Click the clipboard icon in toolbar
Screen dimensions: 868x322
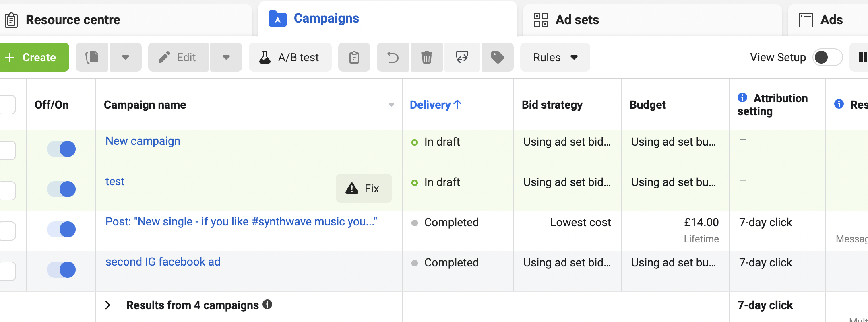(x=354, y=57)
